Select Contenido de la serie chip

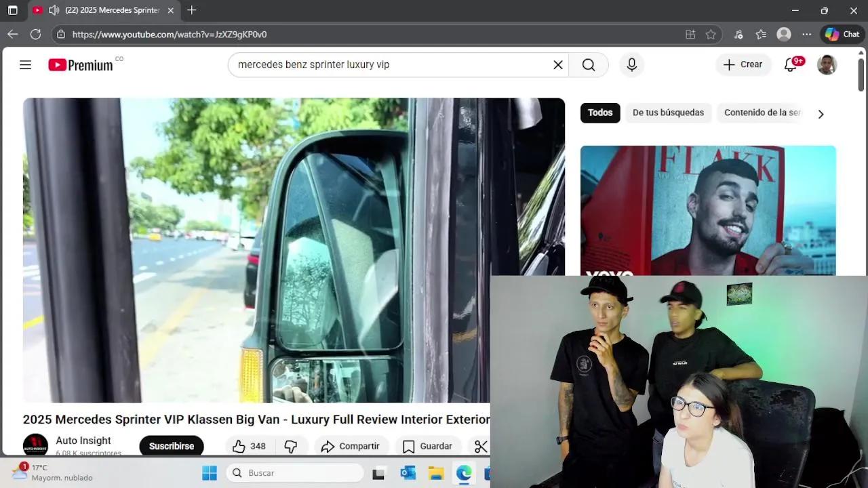click(x=762, y=113)
